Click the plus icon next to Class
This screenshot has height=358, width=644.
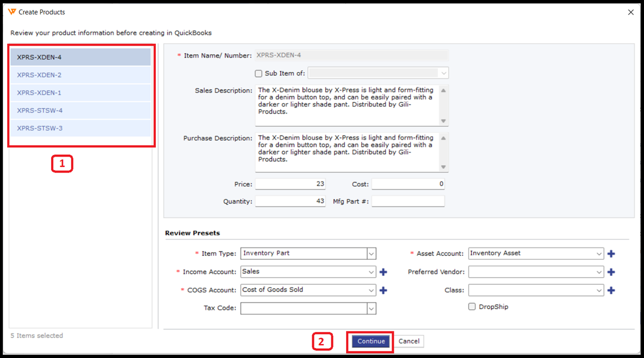click(611, 290)
